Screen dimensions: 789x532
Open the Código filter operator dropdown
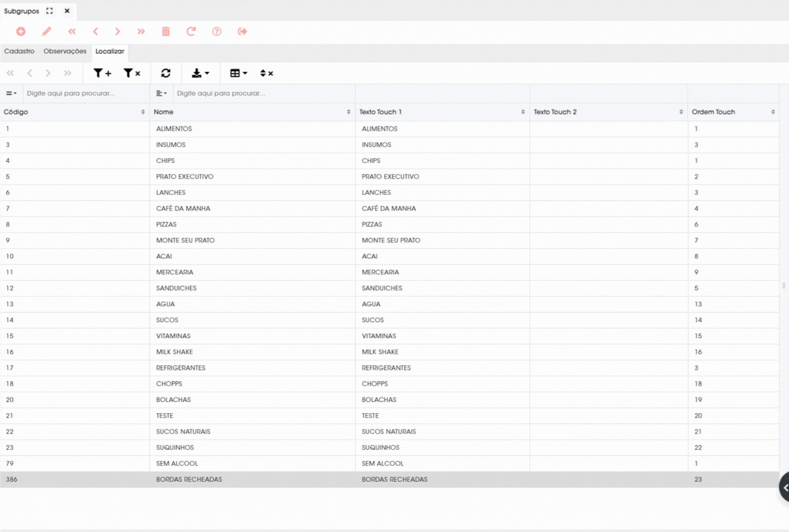[x=11, y=93]
